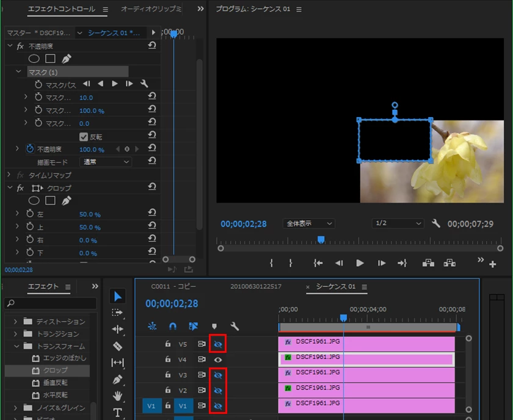Screen dimensions: 513x420
Task: Create rectangle mask under クロップ
Action: pos(50,200)
